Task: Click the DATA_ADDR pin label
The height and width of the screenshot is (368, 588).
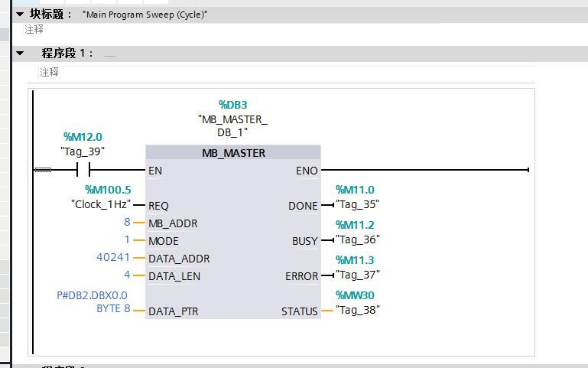Action: tap(179, 259)
